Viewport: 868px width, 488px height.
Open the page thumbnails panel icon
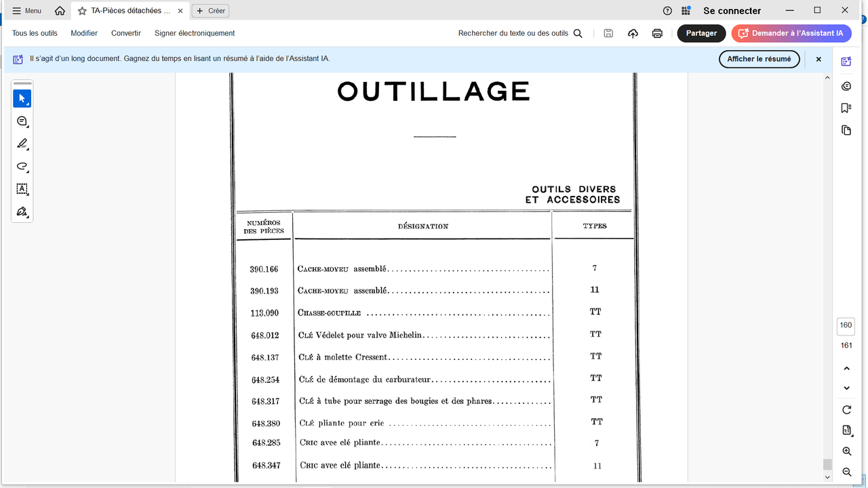(846, 130)
